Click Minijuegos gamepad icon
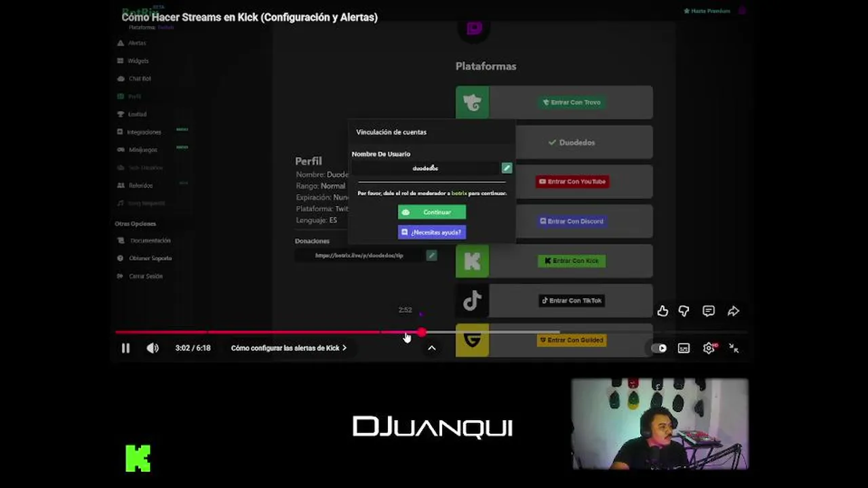This screenshot has width=868, height=488. point(120,150)
